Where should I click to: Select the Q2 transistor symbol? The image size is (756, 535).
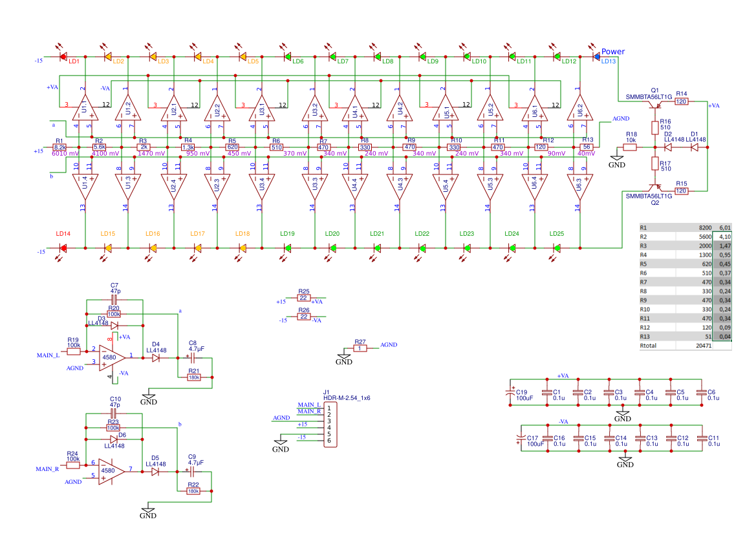(x=654, y=187)
